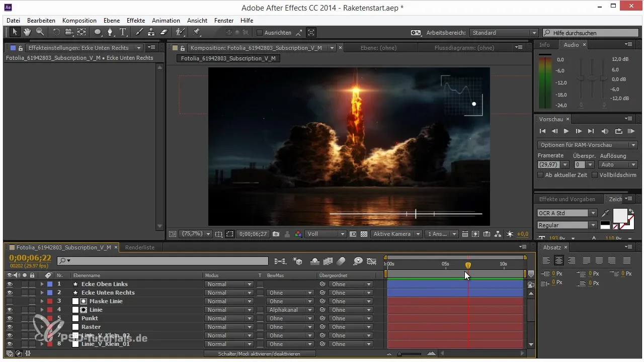Click the current time 0;00;06;27 display
644x362 pixels.
(x=253, y=234)
